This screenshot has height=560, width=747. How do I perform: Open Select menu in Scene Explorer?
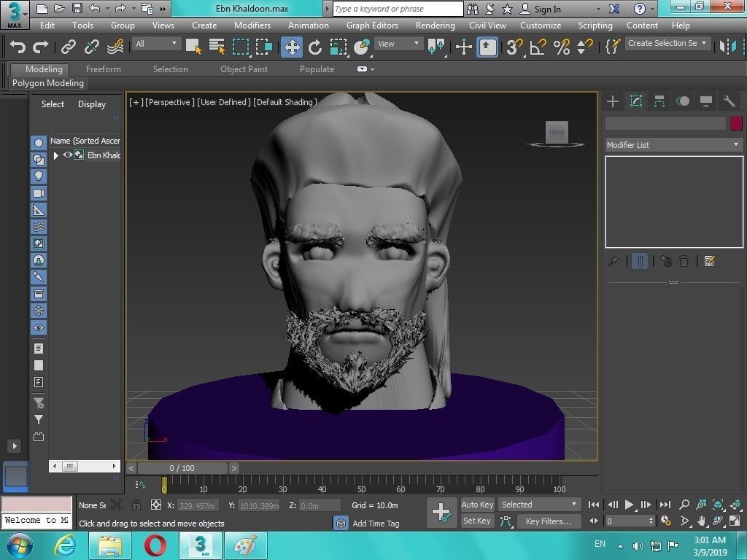53,104
